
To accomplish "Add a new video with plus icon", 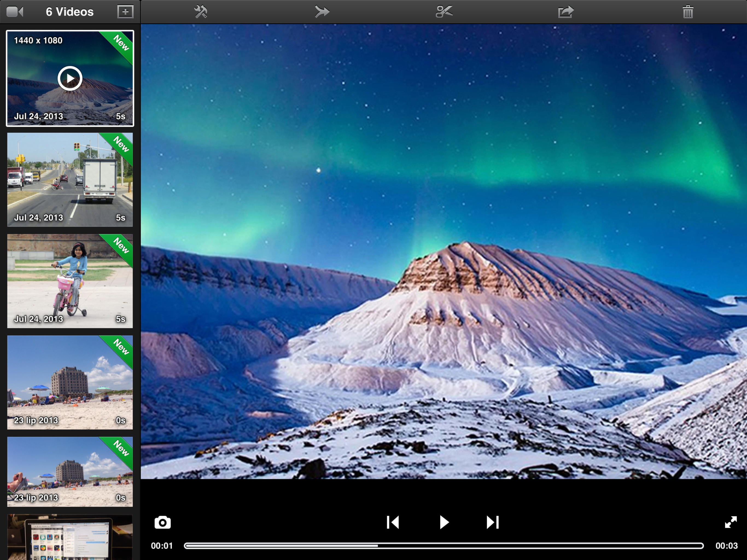I will 125,12.
